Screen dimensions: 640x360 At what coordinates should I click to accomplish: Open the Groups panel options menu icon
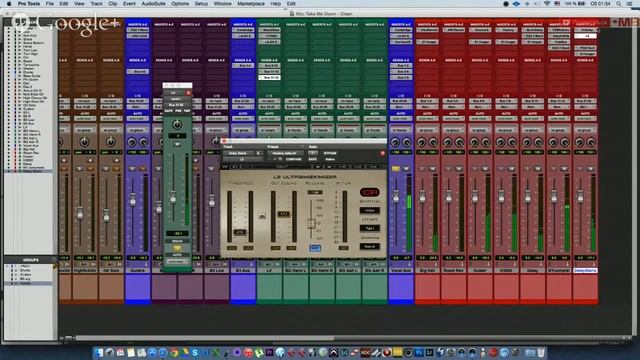coord(53,260)
